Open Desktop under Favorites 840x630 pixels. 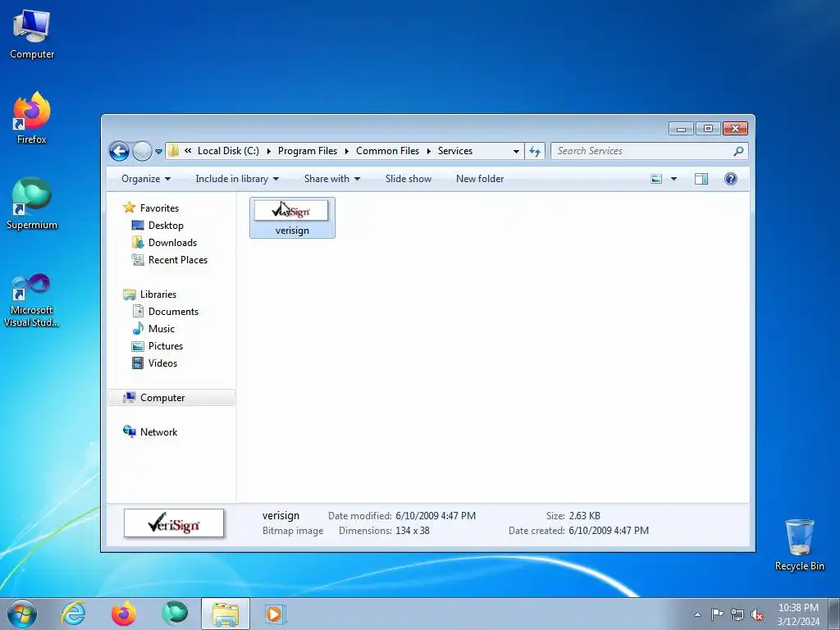(x=166, y=226)
